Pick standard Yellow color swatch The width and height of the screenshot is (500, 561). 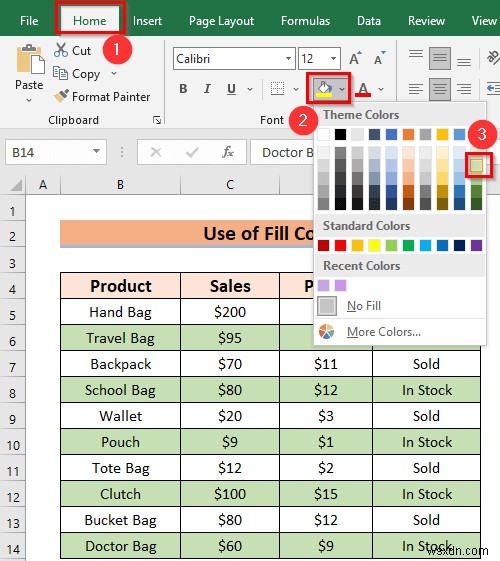pos(374,245)
